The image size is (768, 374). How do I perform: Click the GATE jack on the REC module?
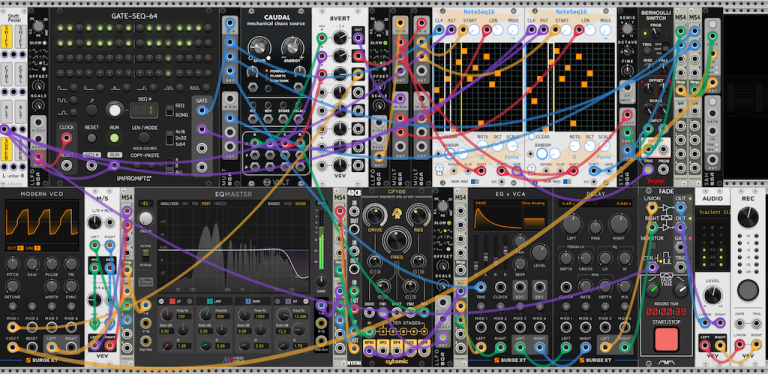point(739,323)
